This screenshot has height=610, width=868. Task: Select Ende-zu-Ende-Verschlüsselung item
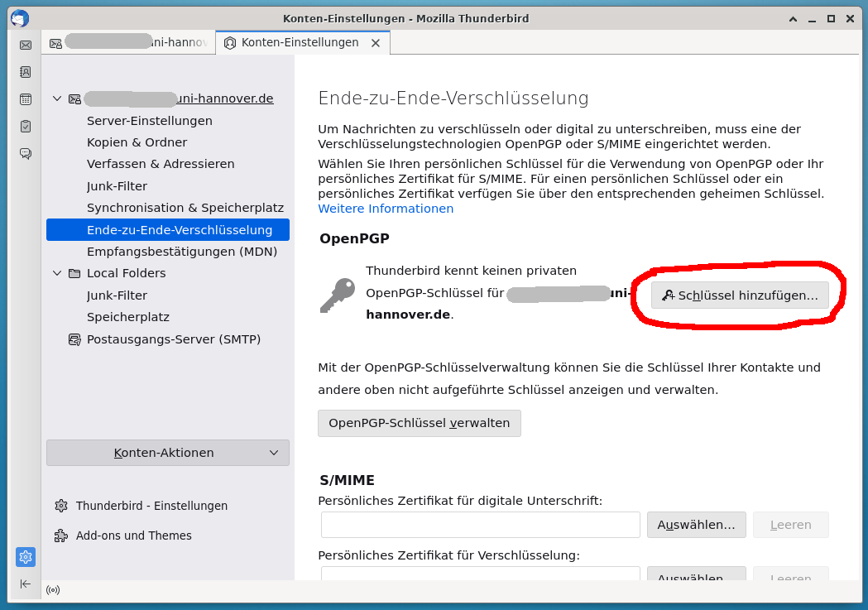(168, 230)
